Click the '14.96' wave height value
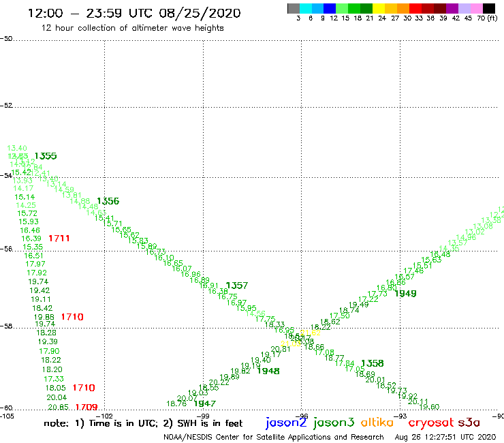Viewport: 504px width, 443px height. click(x=466, y=237)
